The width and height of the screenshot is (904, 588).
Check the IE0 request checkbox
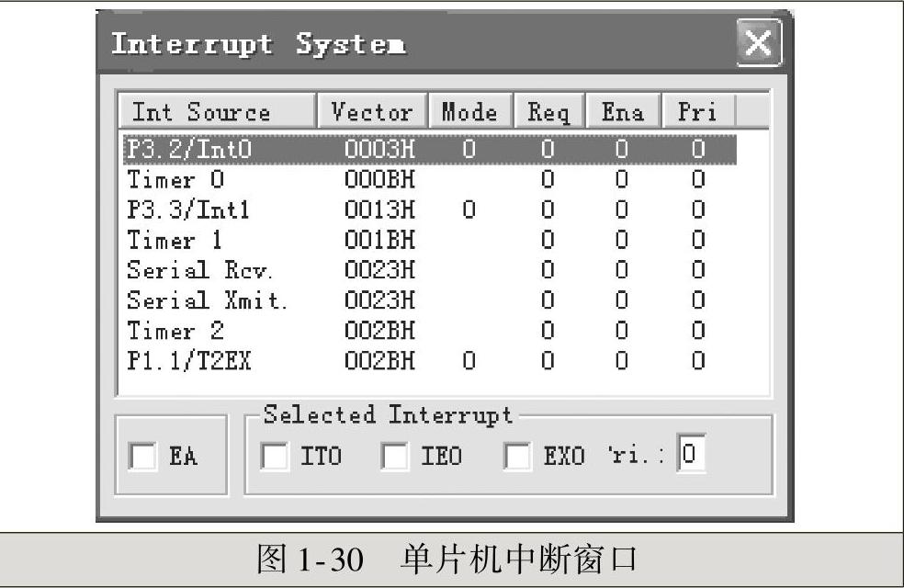pyautogui.click(x=394, y=457)
